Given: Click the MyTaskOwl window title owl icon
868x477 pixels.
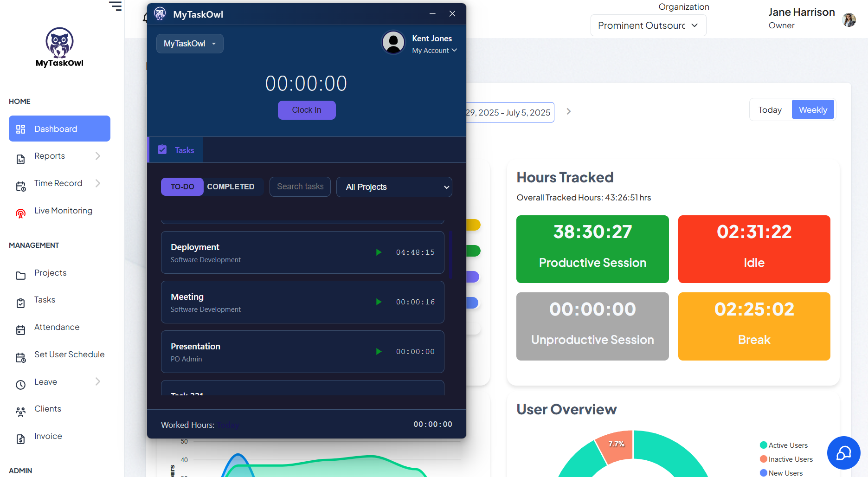Looking at the screenshot, I should point(160,14).
